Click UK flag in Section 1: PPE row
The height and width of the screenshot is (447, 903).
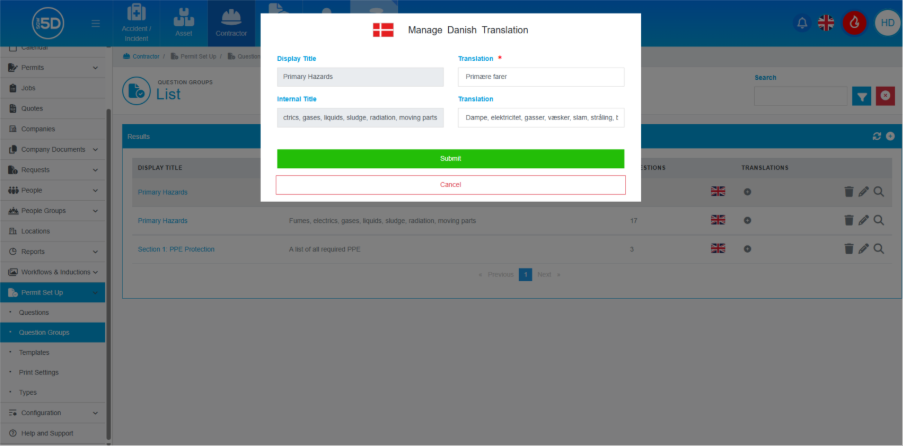pyautogui.click(x=718, y=248)
